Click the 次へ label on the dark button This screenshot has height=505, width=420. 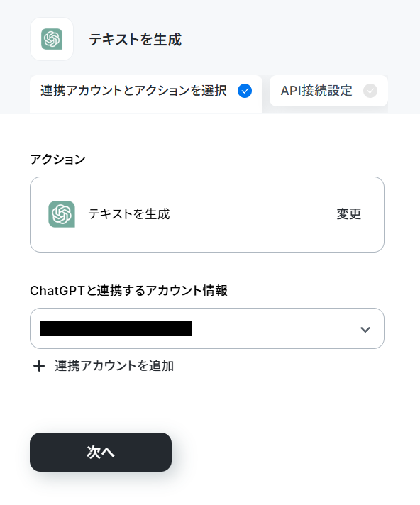(x=101, y=453)
